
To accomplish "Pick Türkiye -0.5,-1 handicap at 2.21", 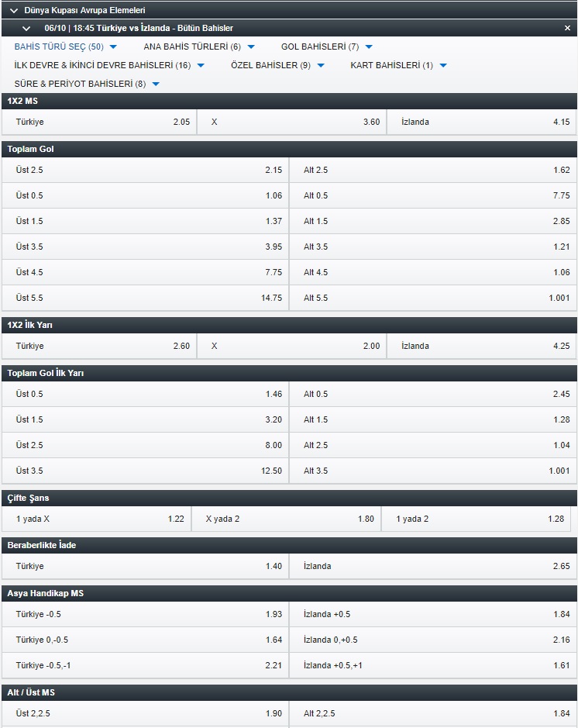I will (145, 665).
